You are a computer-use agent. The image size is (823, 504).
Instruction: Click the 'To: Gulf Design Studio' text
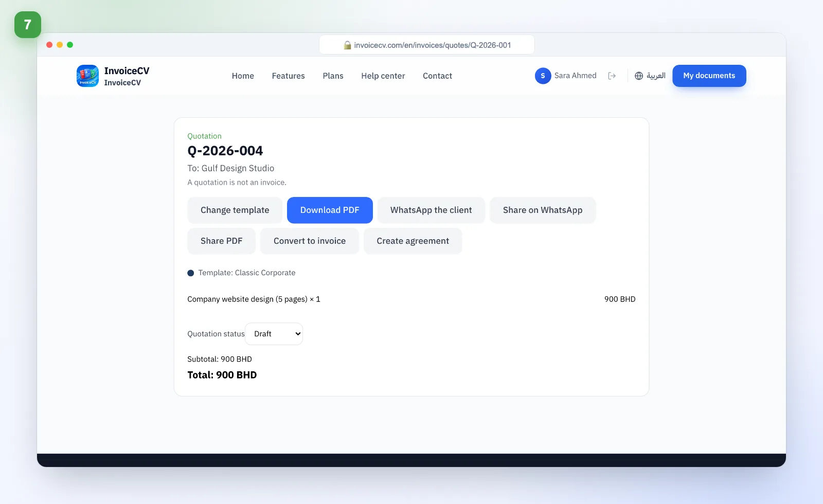pos(231,168)
